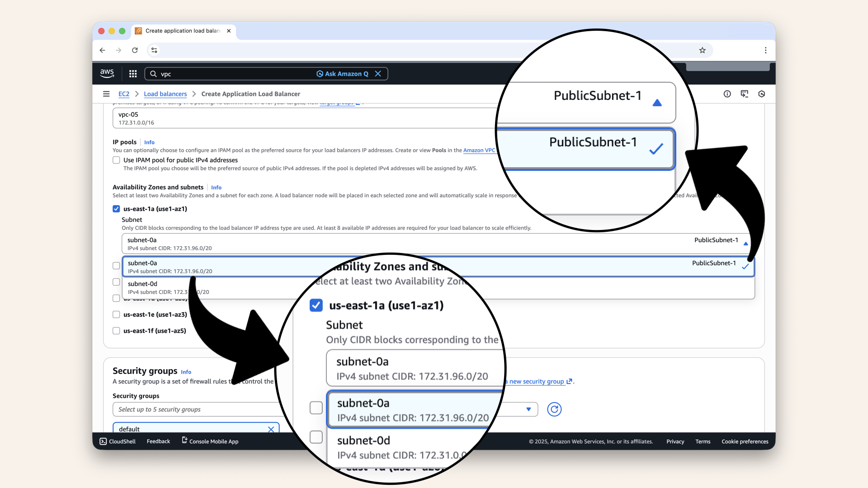Image resolution: width=868 pixels, height=488 pixels.
Task: Dismiss the Ask Amazon Q search suggestion
Action: point(378,74)
